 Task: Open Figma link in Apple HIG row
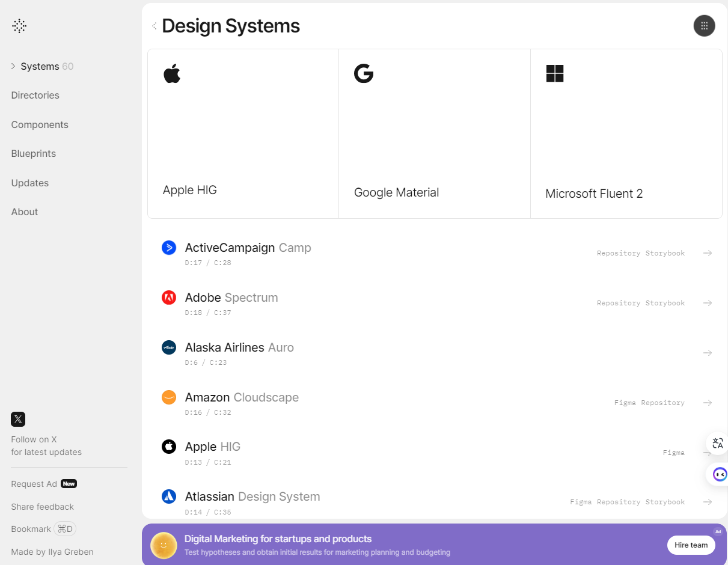[674, 453]
